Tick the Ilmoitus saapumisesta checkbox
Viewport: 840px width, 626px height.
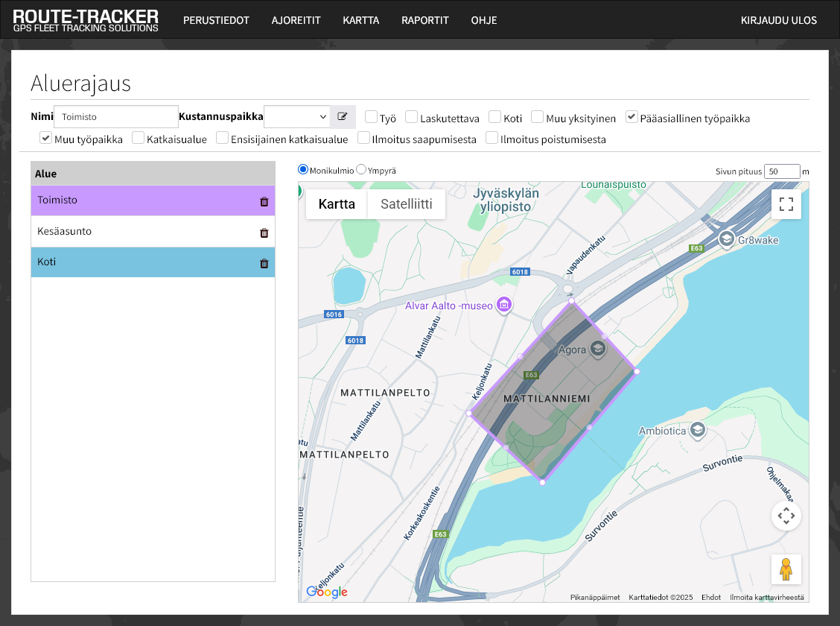pyautogui.click(x=364, y=138)
